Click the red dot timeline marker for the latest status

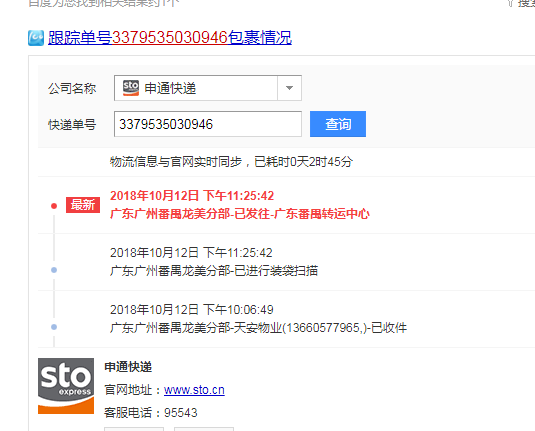54,206
